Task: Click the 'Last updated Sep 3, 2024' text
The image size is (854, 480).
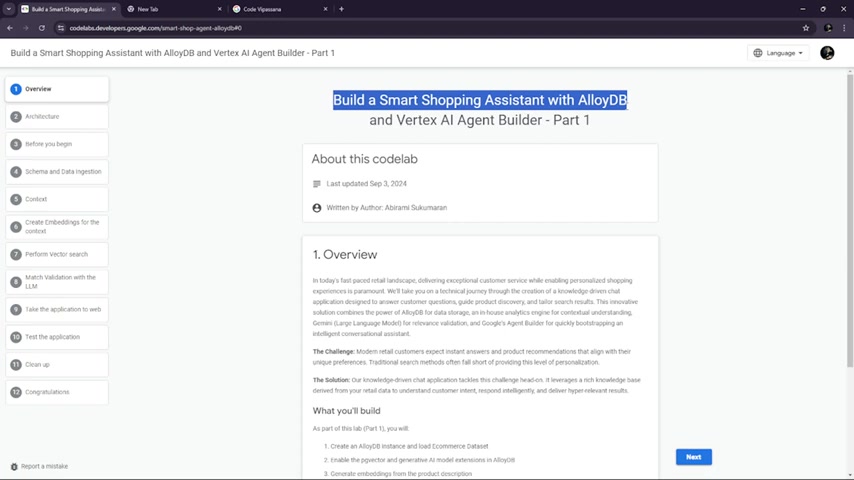Action: point(367,184)
